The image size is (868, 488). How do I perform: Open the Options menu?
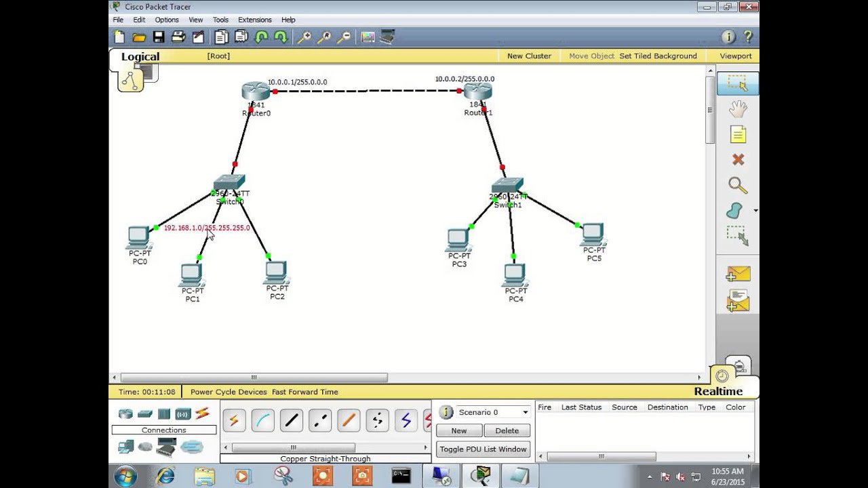click(x=167, y=20)
